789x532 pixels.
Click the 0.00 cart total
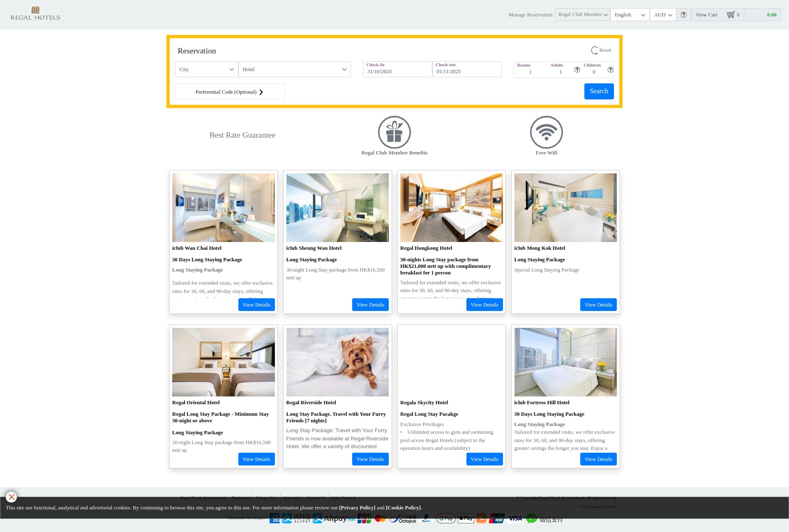click(771, 15)
